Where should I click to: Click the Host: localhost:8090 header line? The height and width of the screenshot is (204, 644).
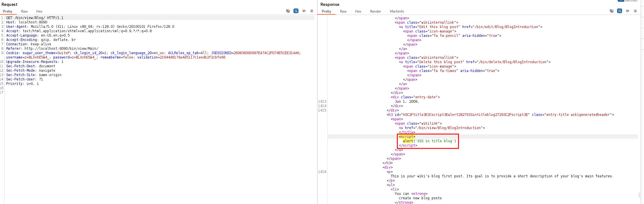click(x=27, y=22)
